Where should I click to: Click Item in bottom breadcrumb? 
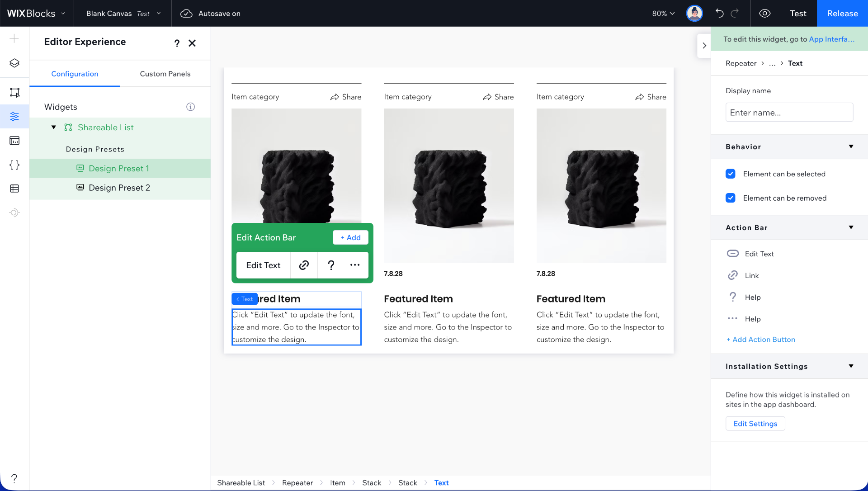337,483
